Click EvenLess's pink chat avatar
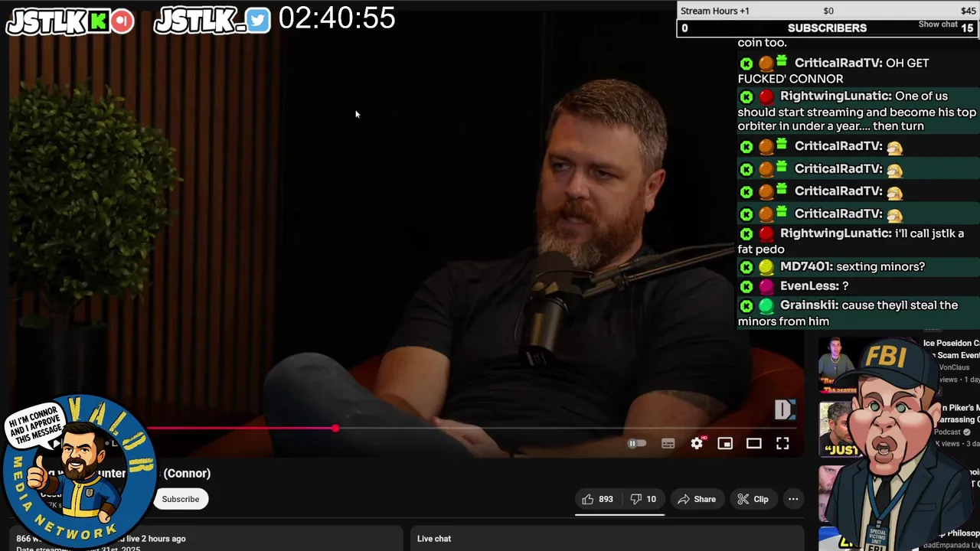This screenshot has width=980, height=551. (x=766, y=286)
